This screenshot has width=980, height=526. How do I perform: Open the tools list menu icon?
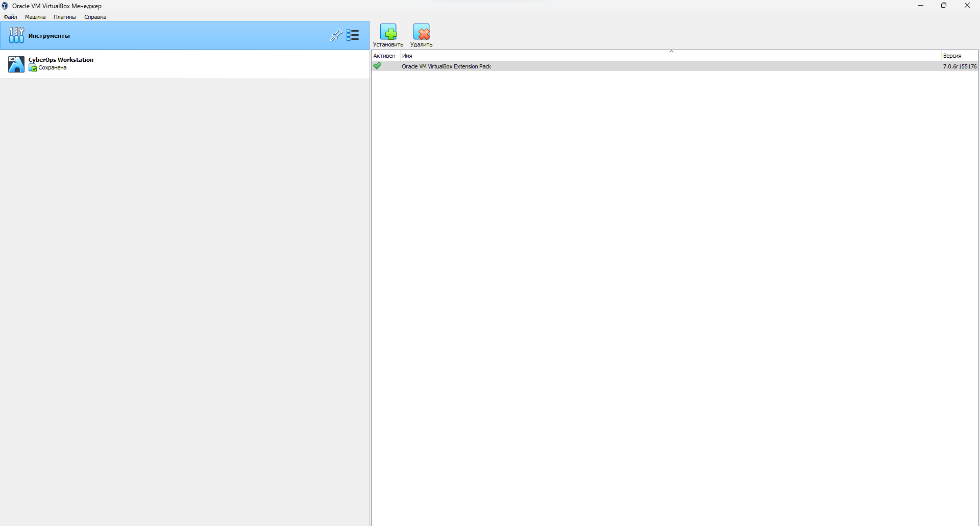click(353, 35)
